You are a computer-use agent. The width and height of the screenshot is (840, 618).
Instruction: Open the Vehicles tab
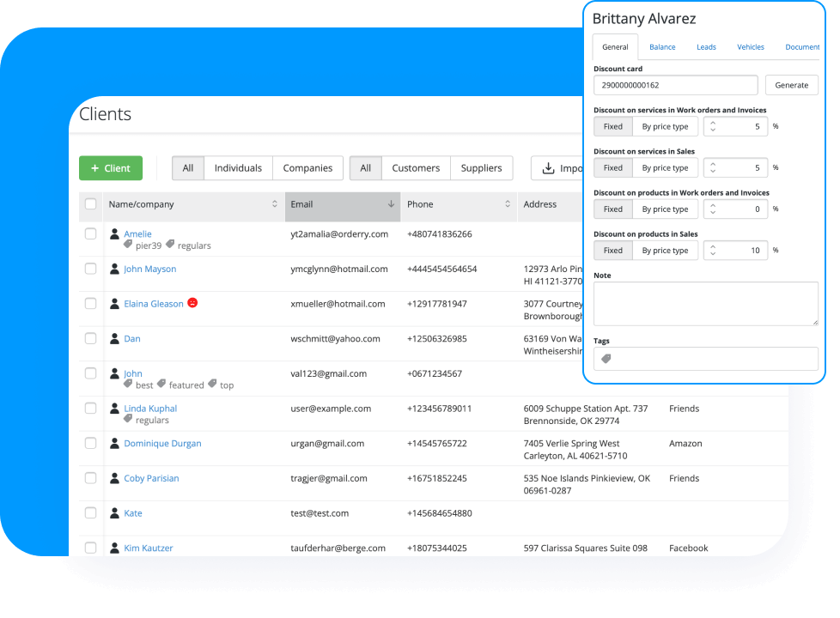[750, 47]
